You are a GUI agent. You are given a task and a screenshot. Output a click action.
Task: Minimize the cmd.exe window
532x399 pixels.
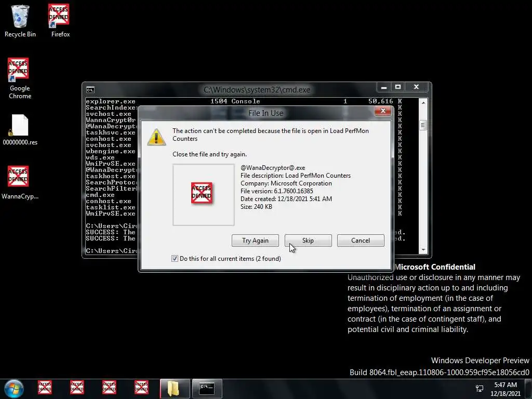point(384,87)
